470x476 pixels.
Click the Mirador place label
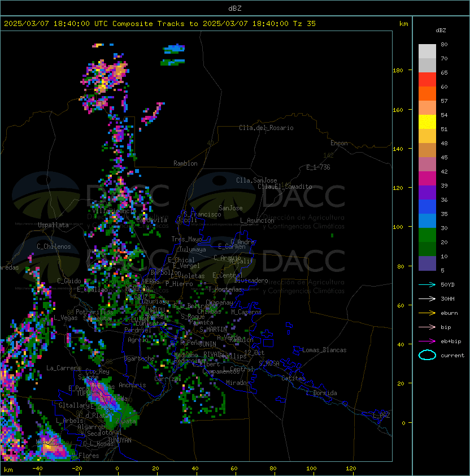click(238, 383)
